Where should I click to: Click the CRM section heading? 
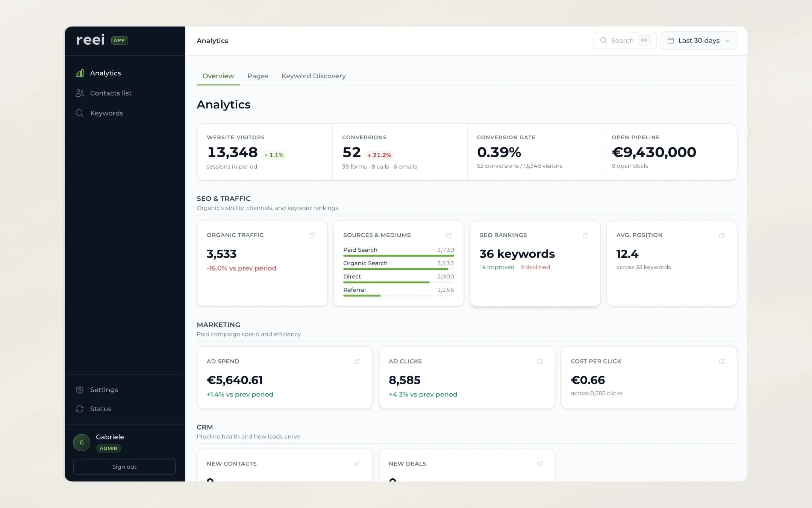(x=205, y=427)
